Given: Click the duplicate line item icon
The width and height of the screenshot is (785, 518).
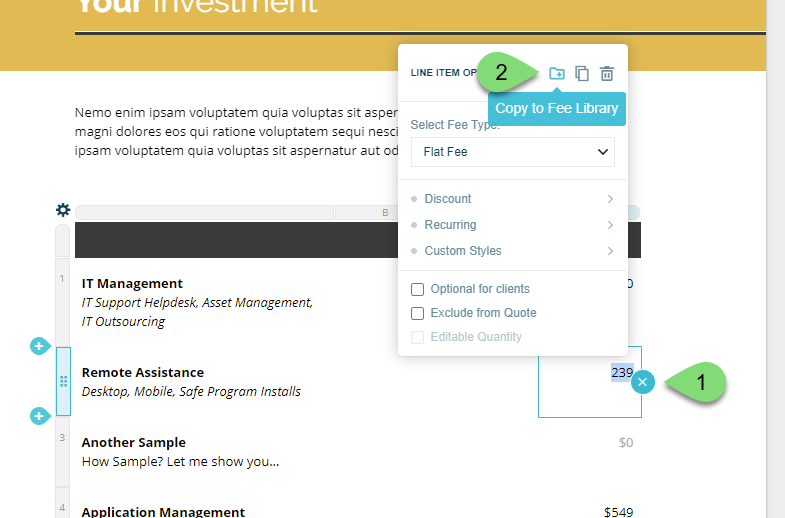Looking at the screenshot, I should (582, 73).
